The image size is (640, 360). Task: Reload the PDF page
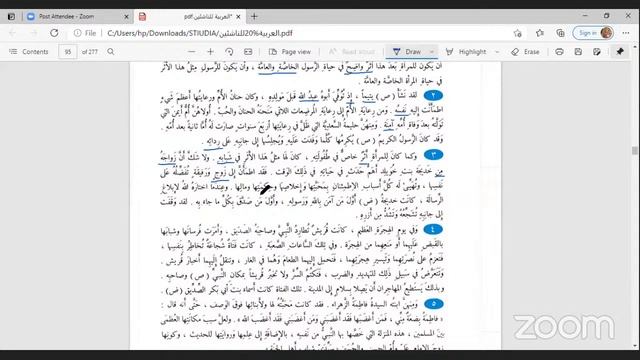tap(54, 33)
